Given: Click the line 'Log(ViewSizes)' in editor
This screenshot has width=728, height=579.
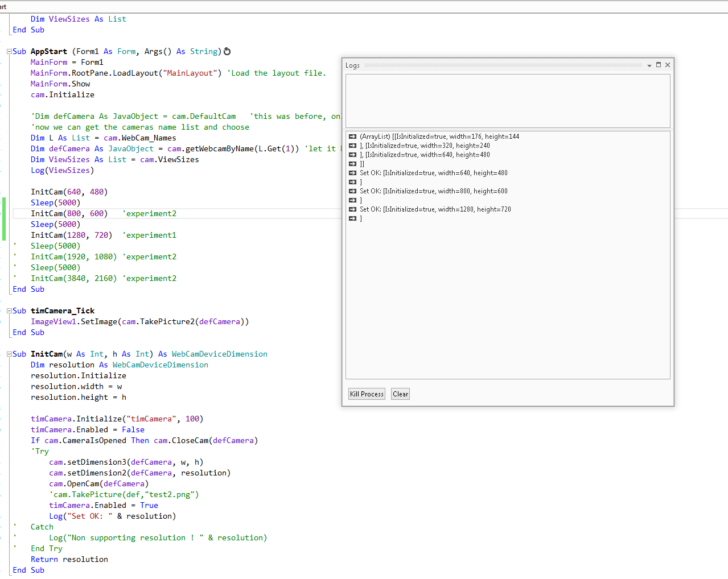Looking at the screenshot, I should coord(62,171).
